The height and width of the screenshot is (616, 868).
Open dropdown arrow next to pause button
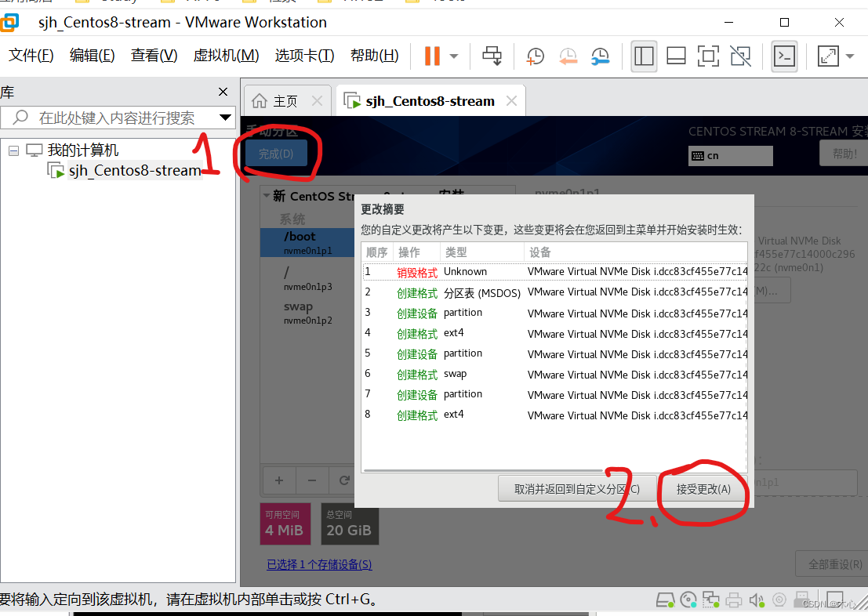[454, 56]
